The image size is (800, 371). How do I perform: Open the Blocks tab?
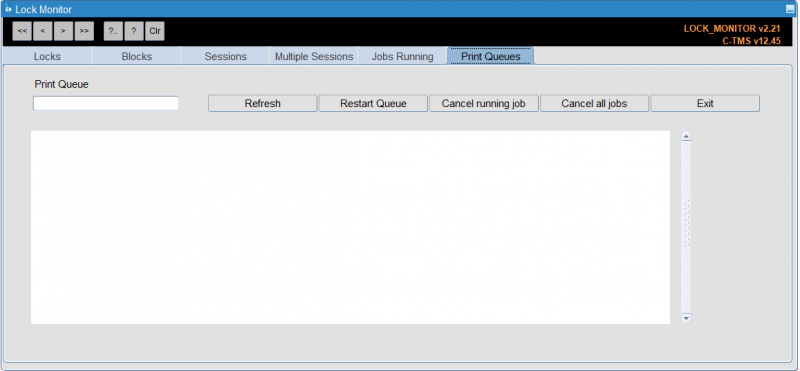tap(137, 56)
